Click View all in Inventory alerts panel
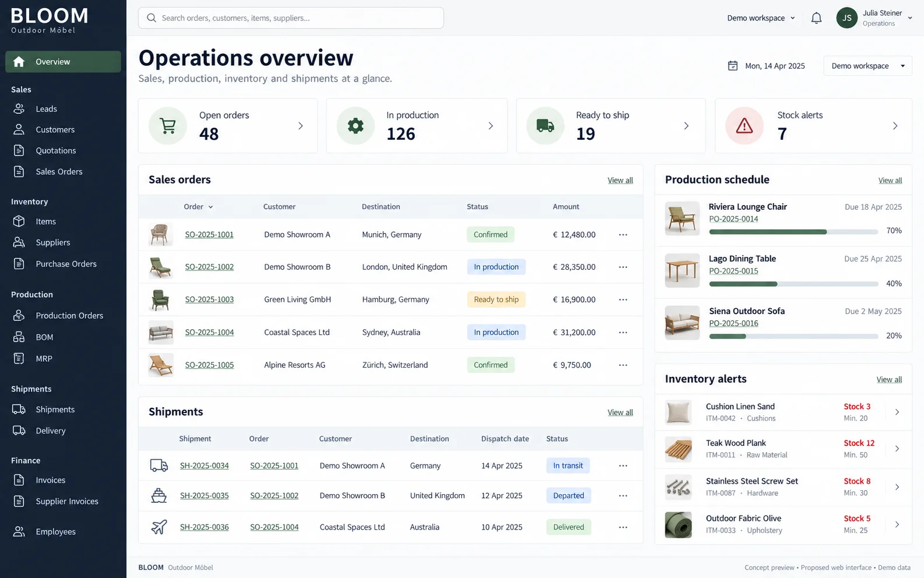The image size is (924, 578). [889, 380]
